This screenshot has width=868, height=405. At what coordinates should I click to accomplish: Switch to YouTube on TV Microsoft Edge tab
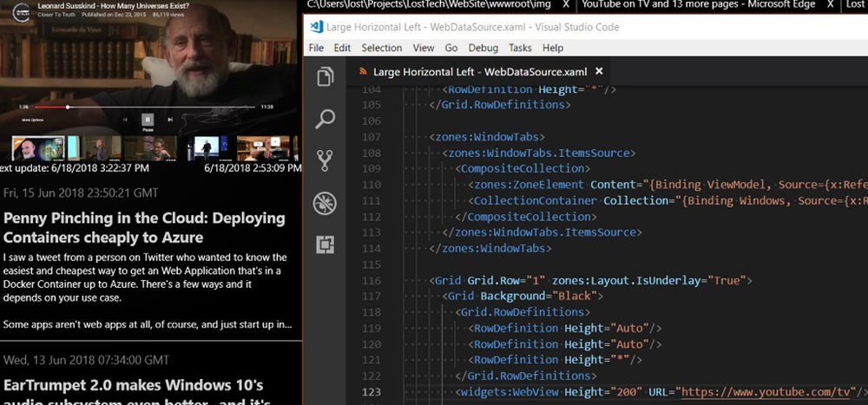698,4
